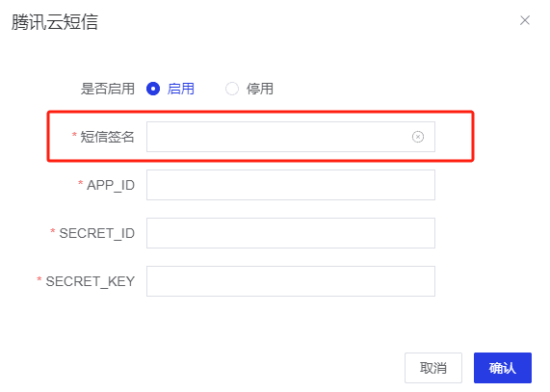This screenshot has width=550, height=392.
Task: Click the 取消 button
Action: click(x=433, y=368)
